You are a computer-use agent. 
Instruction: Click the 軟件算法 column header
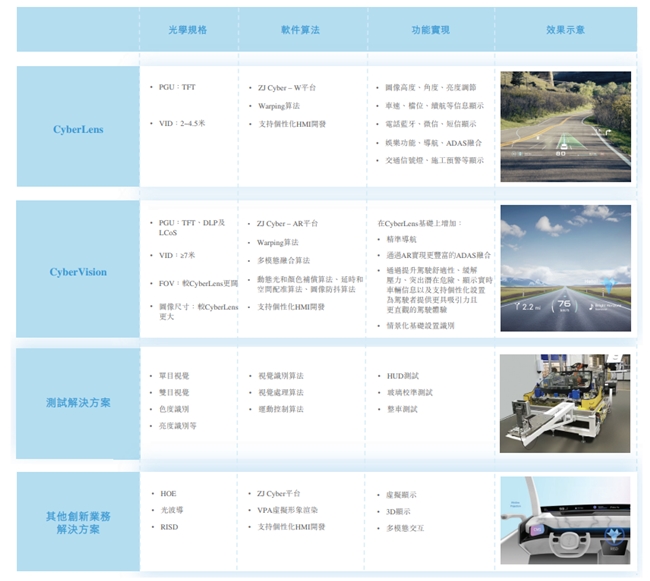[x=301, y=31]
